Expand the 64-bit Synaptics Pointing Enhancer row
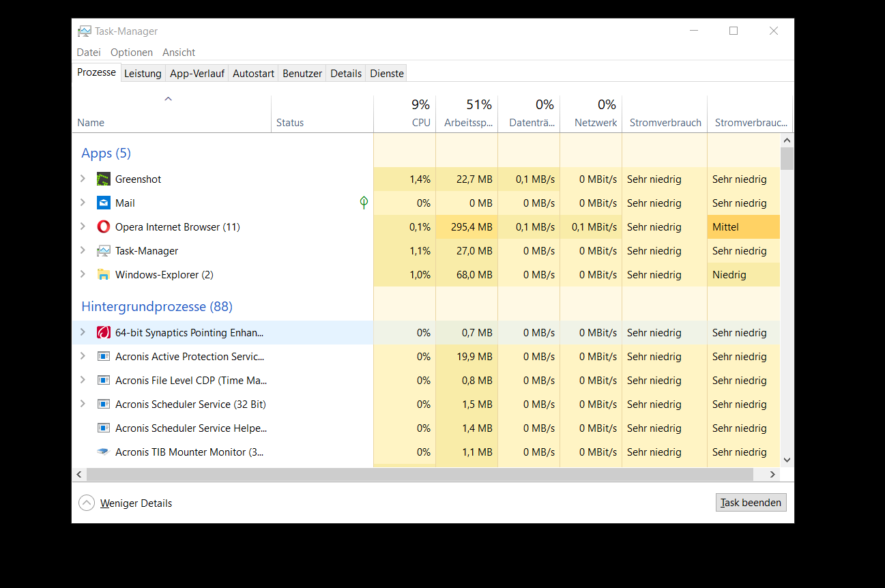Image resolution: width=885 pixels, height=588 pixels. 83,332
